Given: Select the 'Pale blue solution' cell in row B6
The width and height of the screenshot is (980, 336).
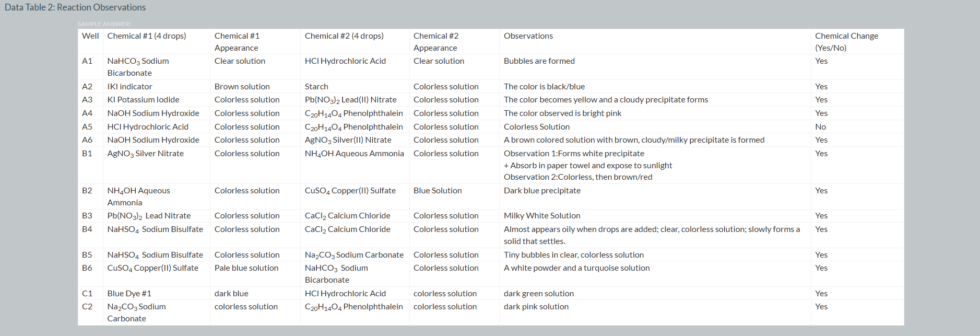Looking at the screenshot, I should (x=246, y=268).
